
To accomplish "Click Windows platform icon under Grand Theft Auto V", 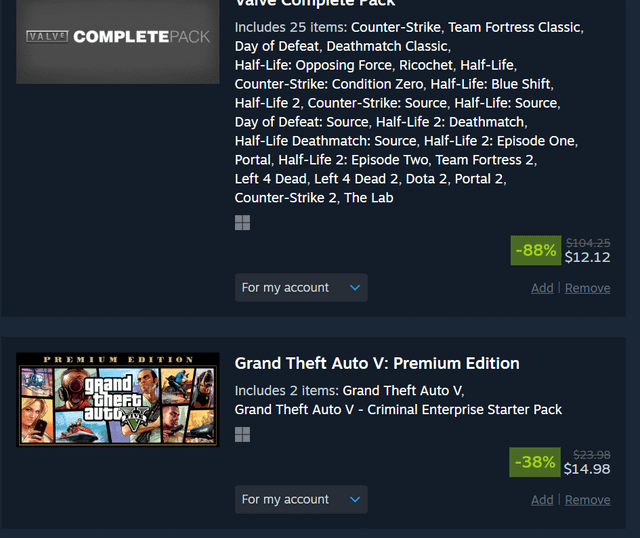I will (x=242, y=434).
